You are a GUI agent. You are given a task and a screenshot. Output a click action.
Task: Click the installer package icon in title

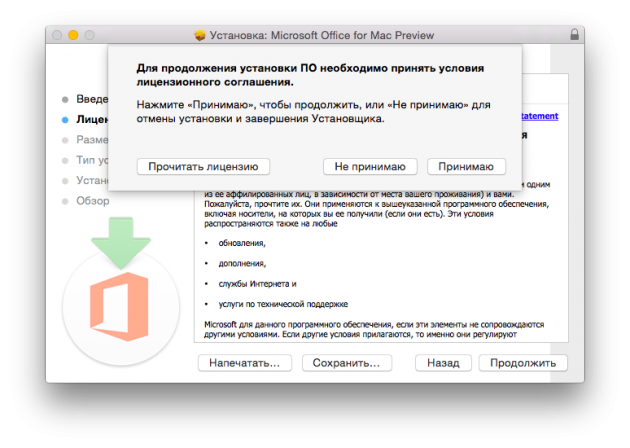pos(200,35)
